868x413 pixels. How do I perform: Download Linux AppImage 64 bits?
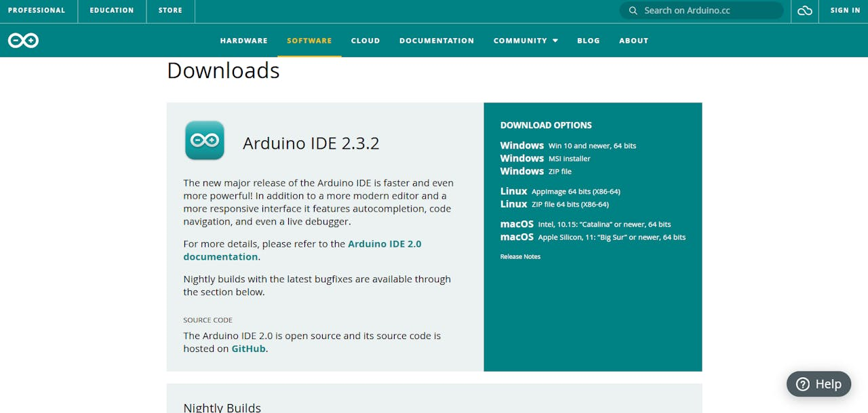pyautogui.click(x=560, y=191)
